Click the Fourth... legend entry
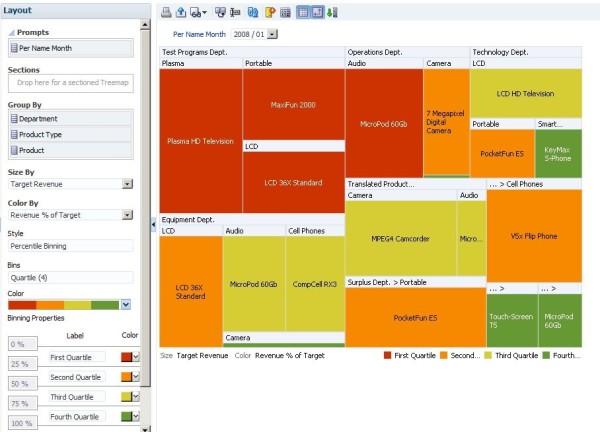 pyautogui.click(x=562, y=355)
